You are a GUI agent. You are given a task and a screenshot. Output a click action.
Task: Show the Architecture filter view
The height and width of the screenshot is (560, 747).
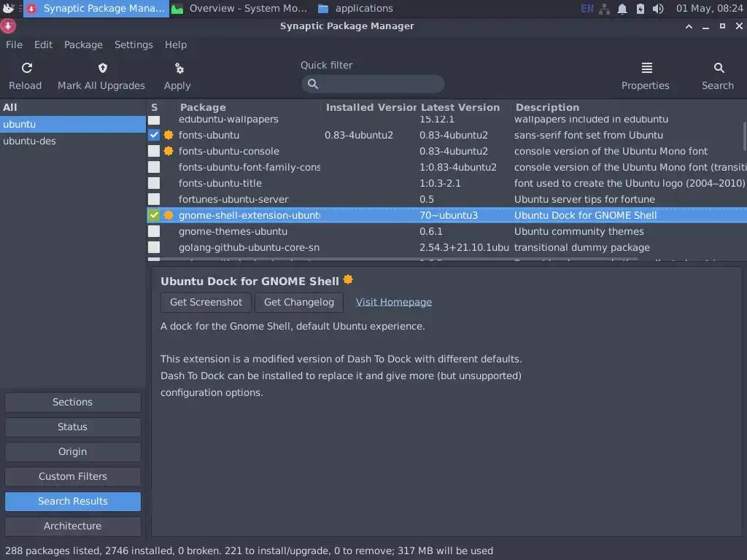click(x=72, y=526)
